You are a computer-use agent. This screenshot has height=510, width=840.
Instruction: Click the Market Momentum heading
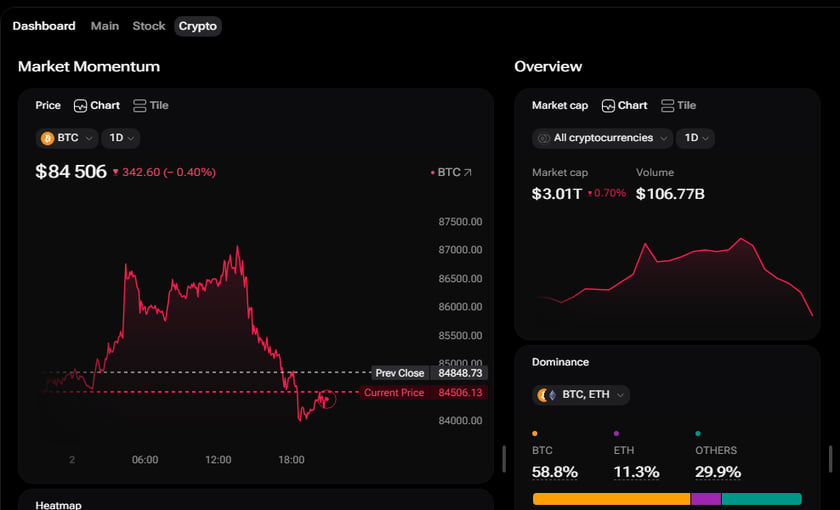coord(89,66)
